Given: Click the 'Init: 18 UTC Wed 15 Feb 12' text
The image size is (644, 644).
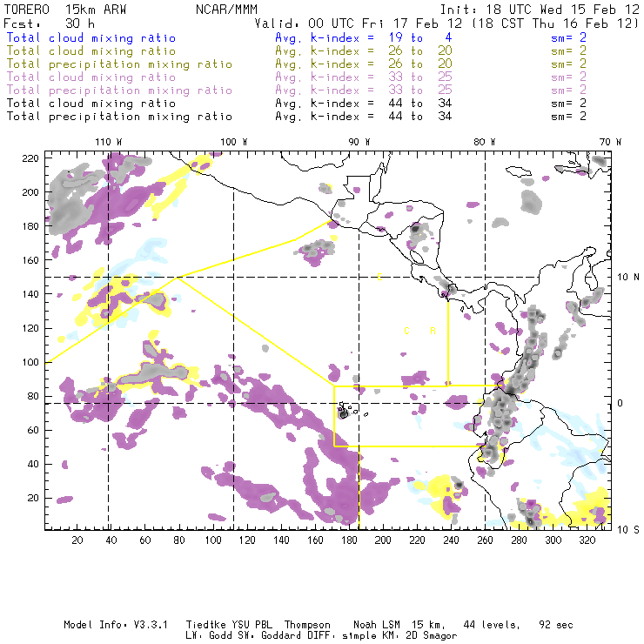Looking at the screenshot, I should (540, 10).
